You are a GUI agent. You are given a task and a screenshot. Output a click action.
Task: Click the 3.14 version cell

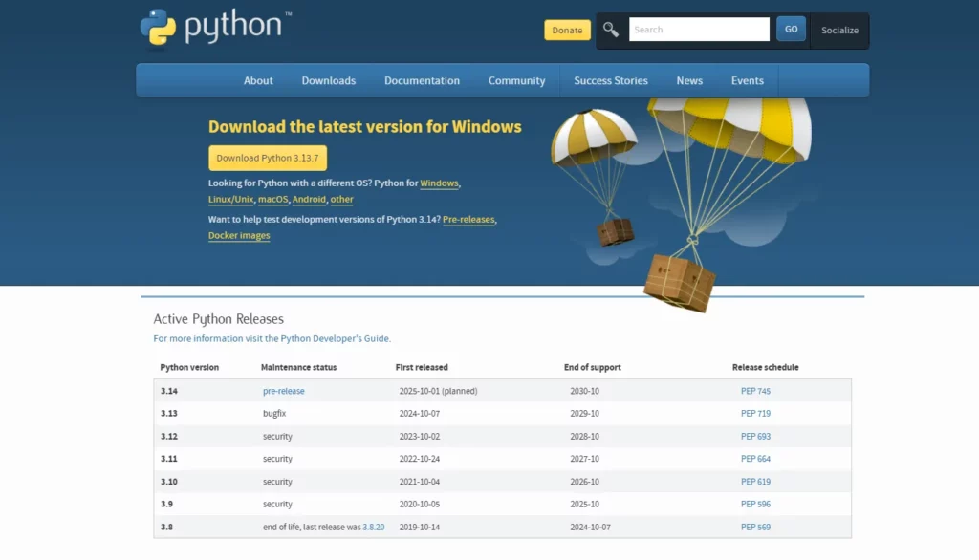[168, 391]
